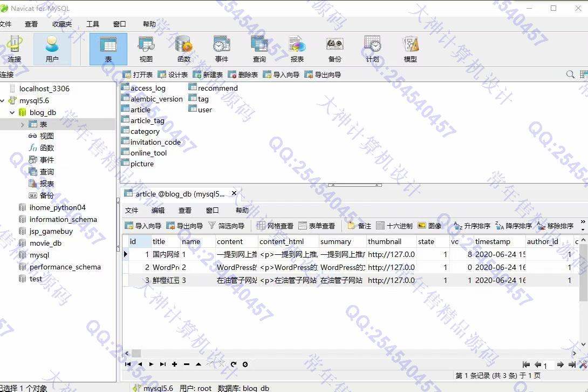Refresh the table data icon
The image size is (588, 392).
coord(234,364)
